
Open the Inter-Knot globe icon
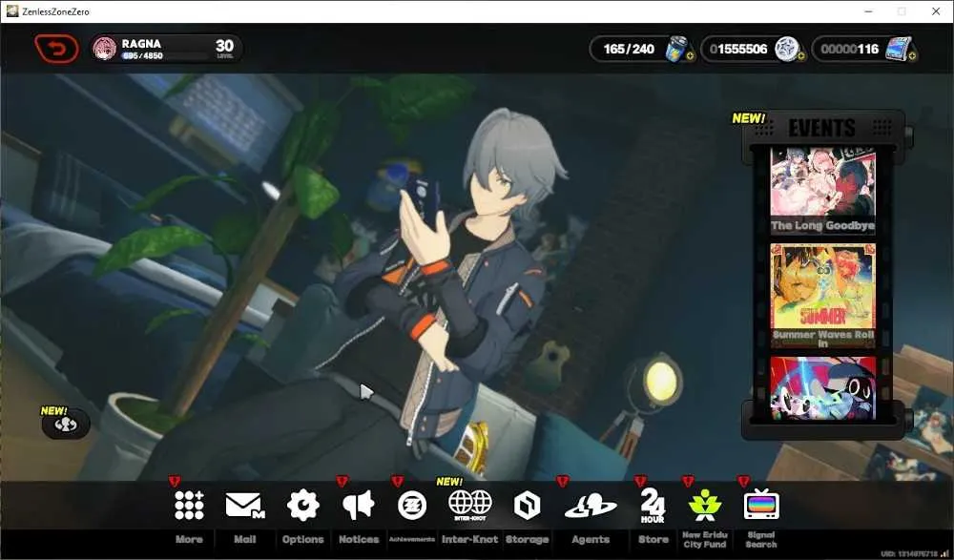[x=469, y=506]
